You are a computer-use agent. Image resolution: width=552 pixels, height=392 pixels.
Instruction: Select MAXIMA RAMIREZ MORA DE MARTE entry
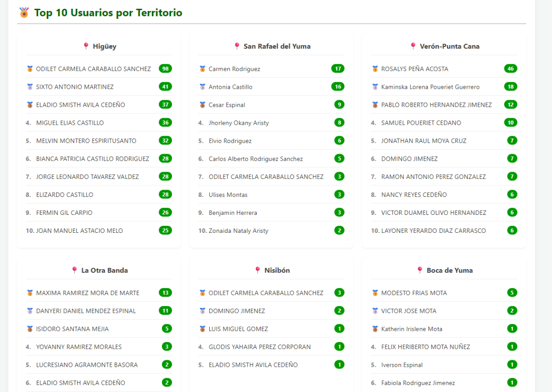[87, 293]
